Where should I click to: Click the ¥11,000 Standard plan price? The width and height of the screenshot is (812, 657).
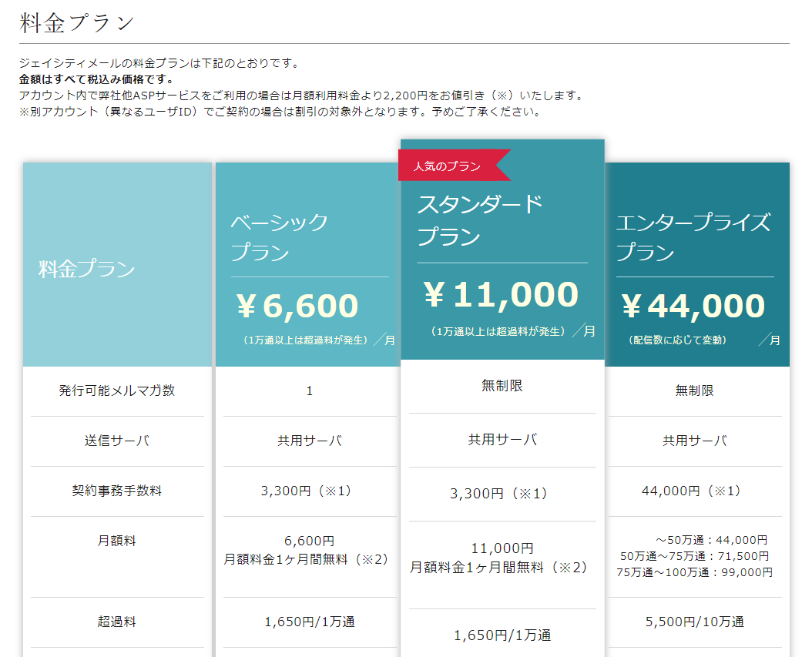click(x=501, y=294)
